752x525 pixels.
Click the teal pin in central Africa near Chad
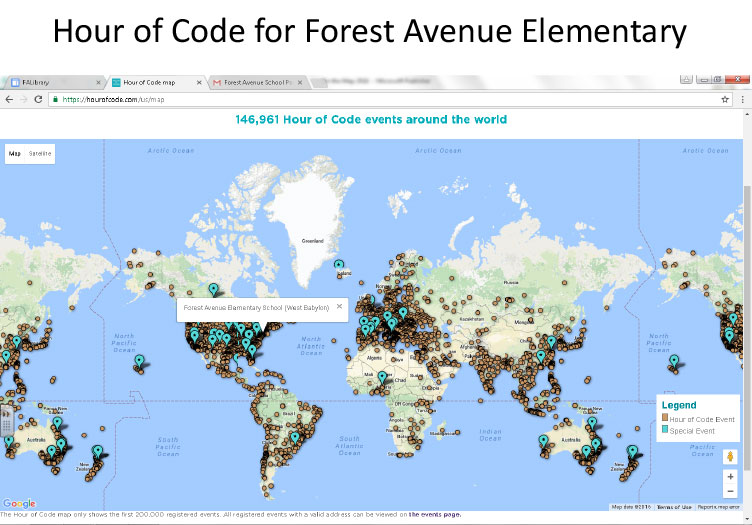(382, 377)
